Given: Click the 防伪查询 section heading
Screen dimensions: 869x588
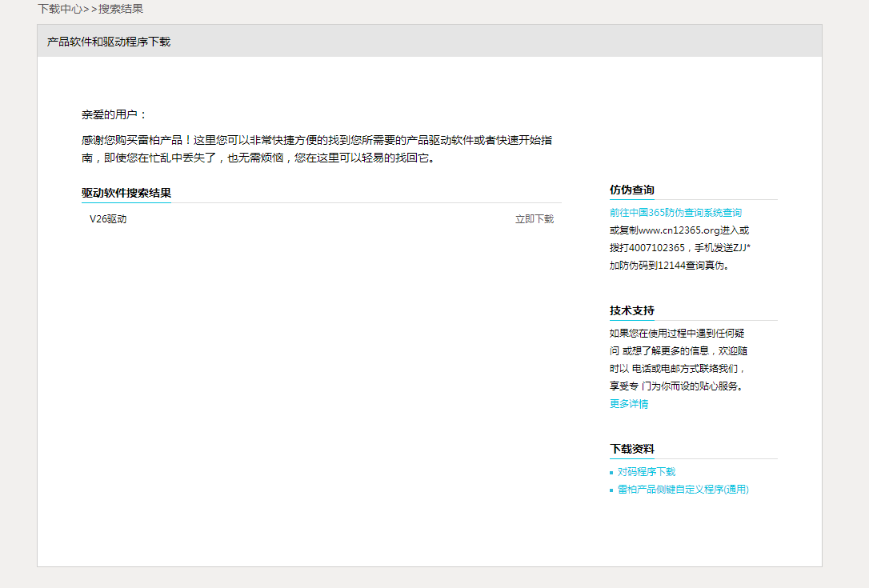Looking at the screenshot, I should 631,190.
